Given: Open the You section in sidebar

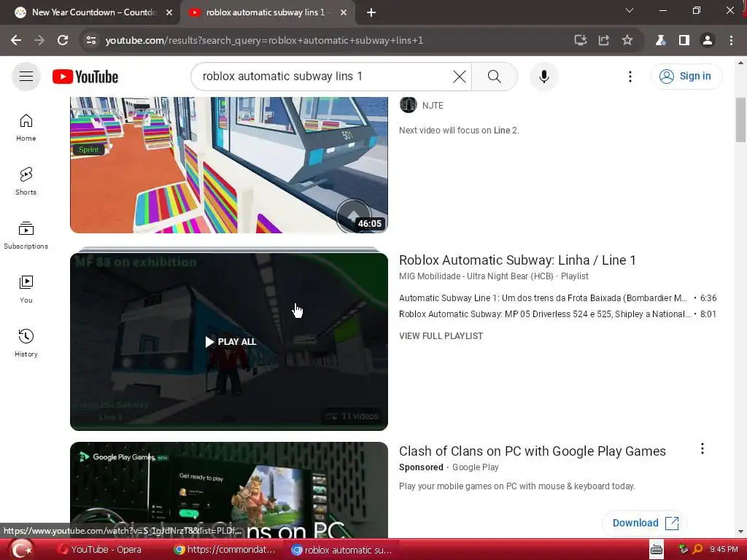Looking at the screenshot, I should click(x=26, y=289).
